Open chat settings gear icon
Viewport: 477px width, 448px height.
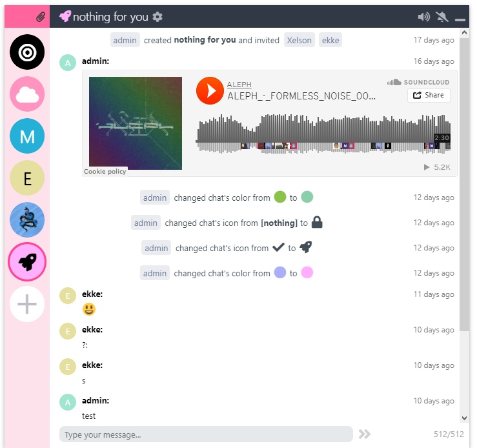157,17
